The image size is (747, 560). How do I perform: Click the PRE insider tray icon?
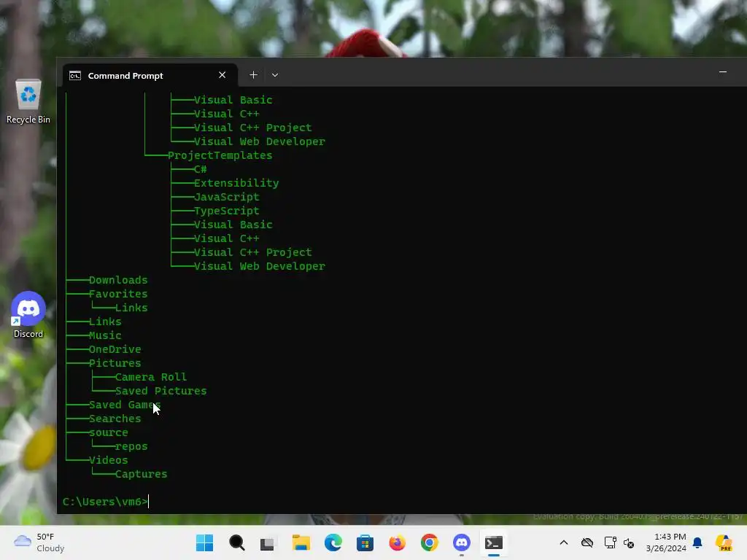click(724, 542)
